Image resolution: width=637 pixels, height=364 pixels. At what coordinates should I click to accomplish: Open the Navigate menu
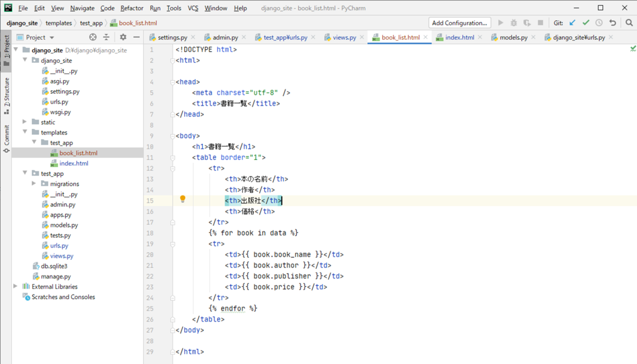[82, 8]
